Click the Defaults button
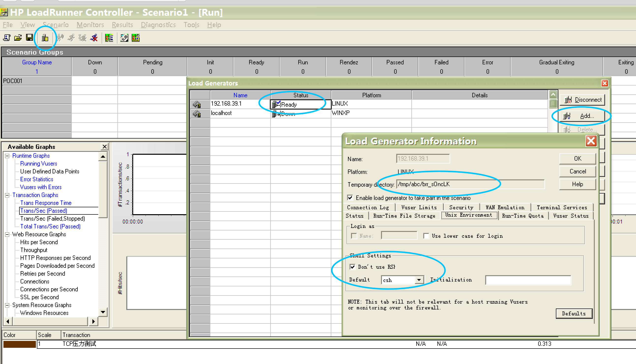This screenshot has height=364, width=636. 574,313
